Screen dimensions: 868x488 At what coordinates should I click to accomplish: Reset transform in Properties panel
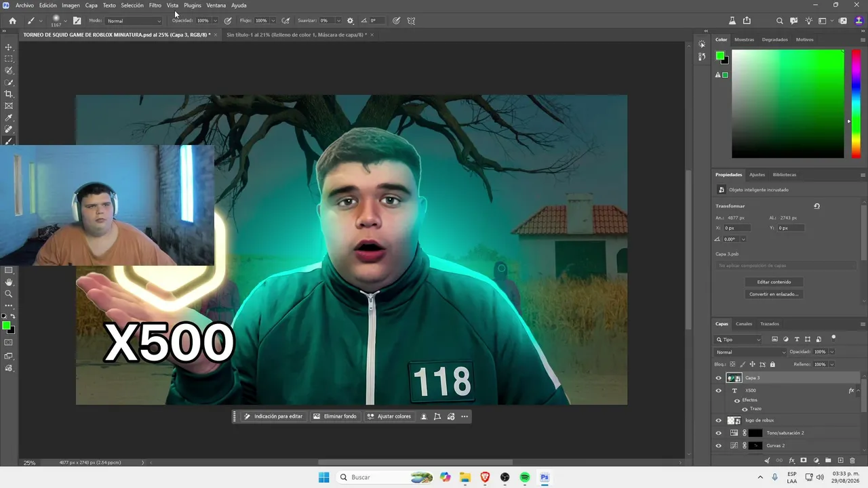click(x=816, y=206)
